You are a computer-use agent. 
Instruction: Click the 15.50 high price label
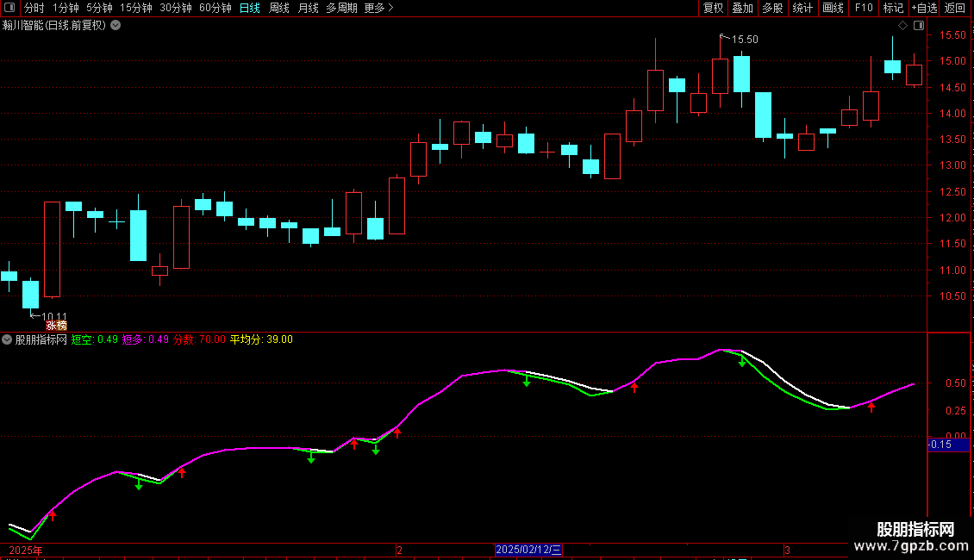tap(745, 40)
